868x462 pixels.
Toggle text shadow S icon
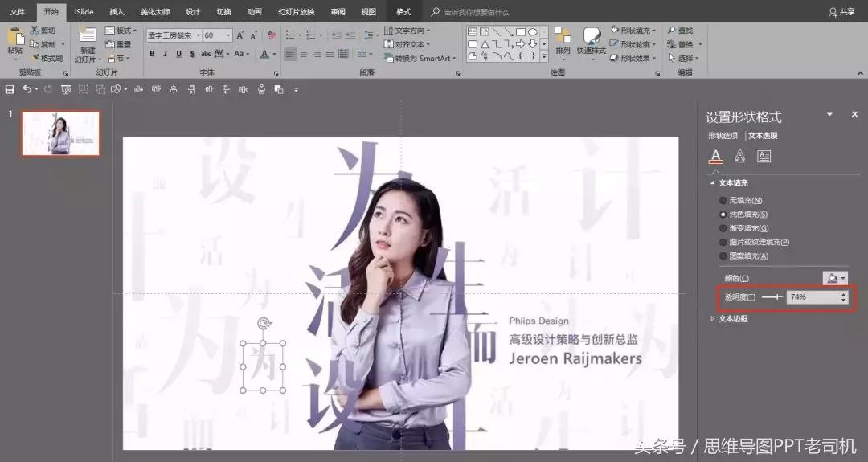pos(192,54)
